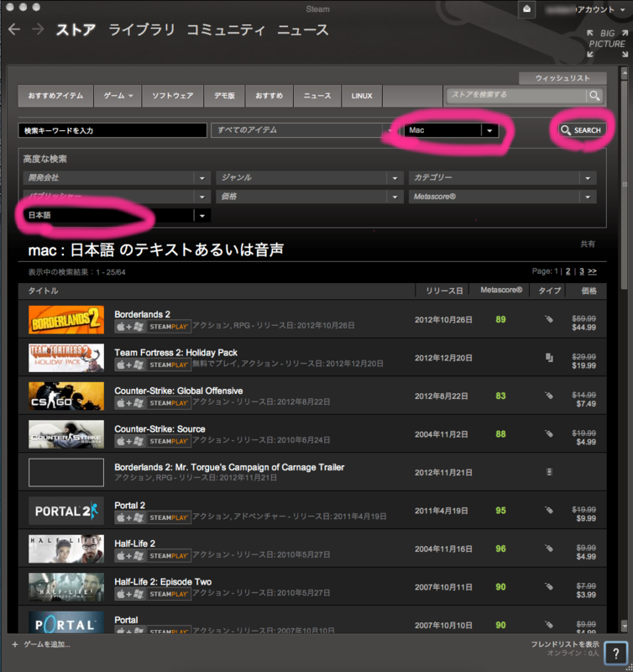Screen dimensions: 633x672
Task: Sort by the Metascore column header
Action: pyautogui.click(x=501, y=290)
